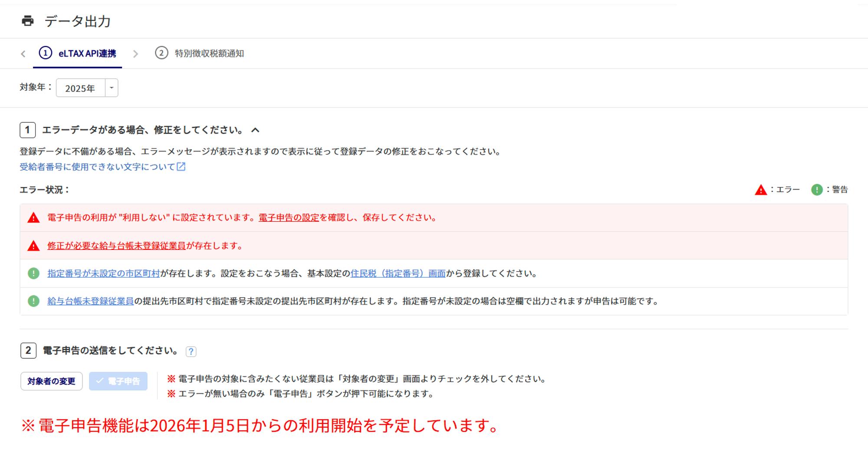Click external link icon after 受給者番号 link
Screen dimensions: 868x472
(181, 167)
